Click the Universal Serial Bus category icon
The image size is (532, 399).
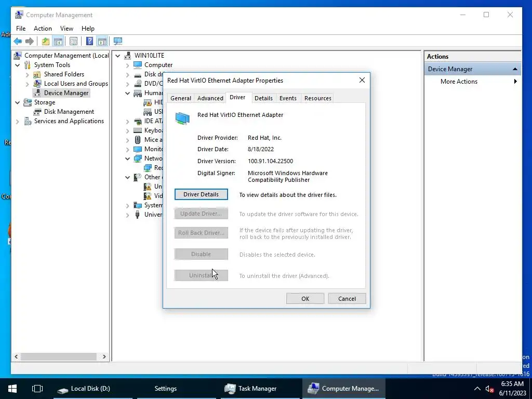[137, 215]
